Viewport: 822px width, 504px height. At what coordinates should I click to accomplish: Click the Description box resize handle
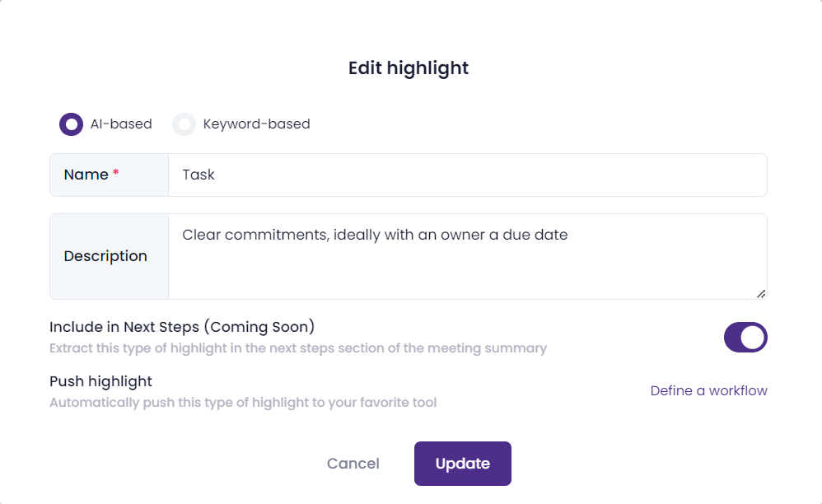coord(761,293)
